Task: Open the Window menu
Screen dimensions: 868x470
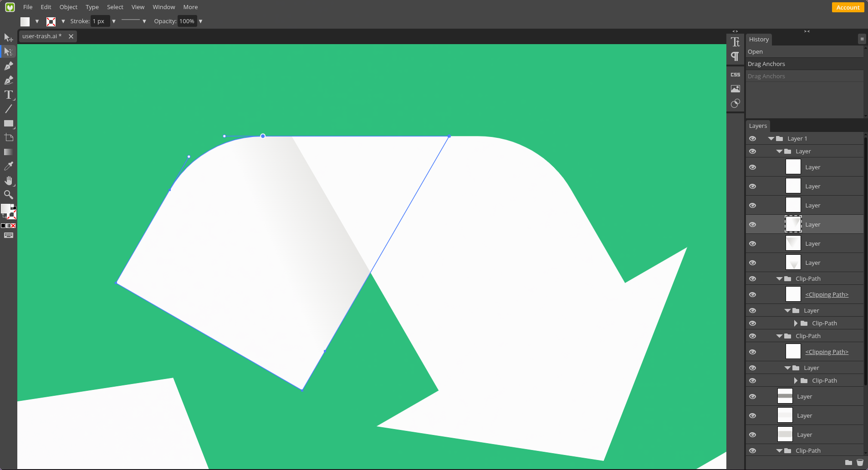Action: coord(163,7)
